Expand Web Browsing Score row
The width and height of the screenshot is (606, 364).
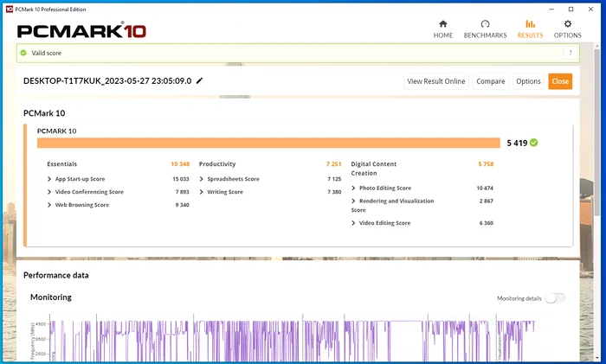49,205
